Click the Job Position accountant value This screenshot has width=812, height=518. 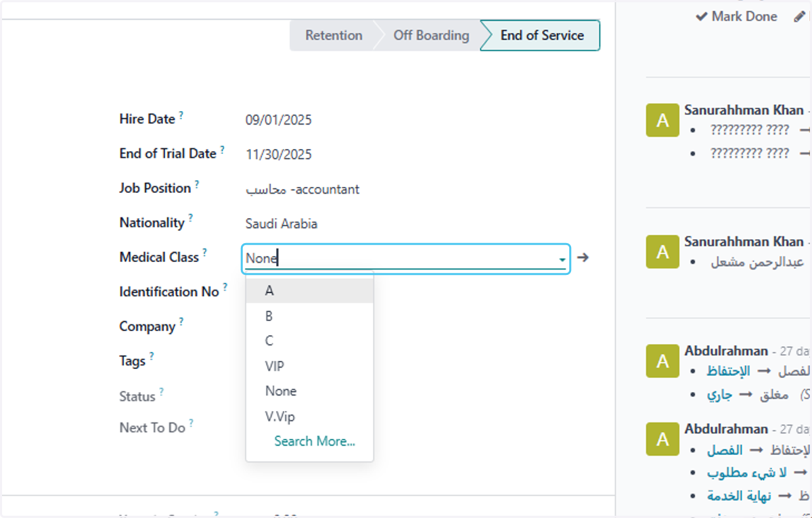pos(302,190)
